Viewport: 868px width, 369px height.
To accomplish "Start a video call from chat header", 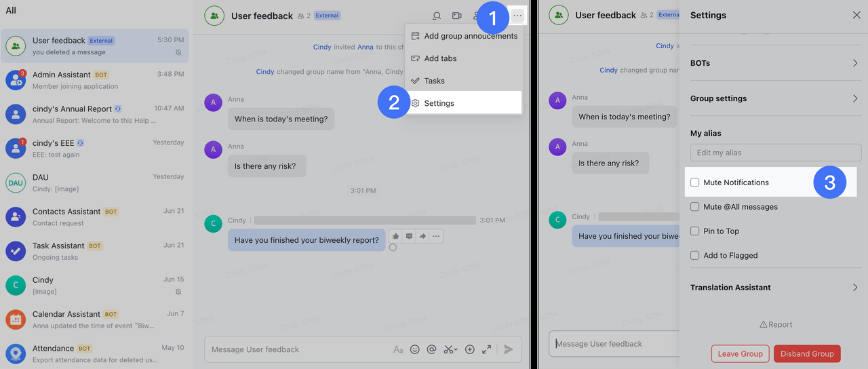I will point(457,16).
